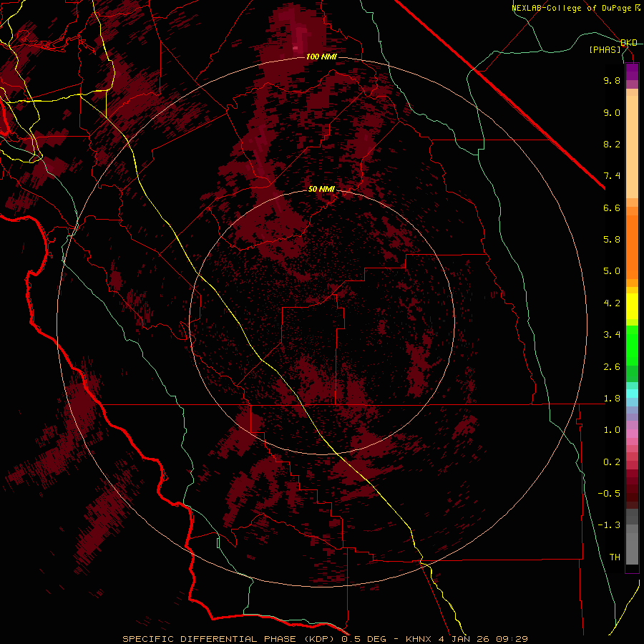Click the 50 NMI range ring label
Screen dimensions: 644x644
[321, 190]
